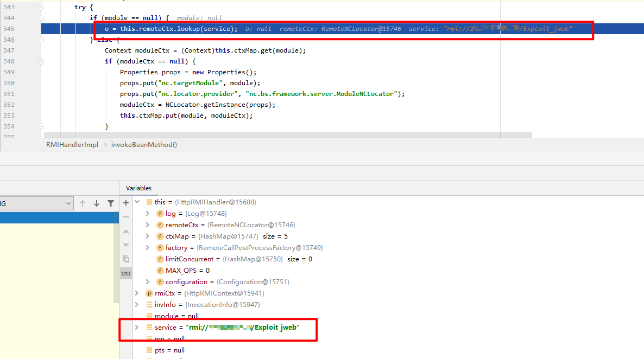Click the move watch up triangle
Viewport: 644px width, 359px height.
click(x=126, y=231)
